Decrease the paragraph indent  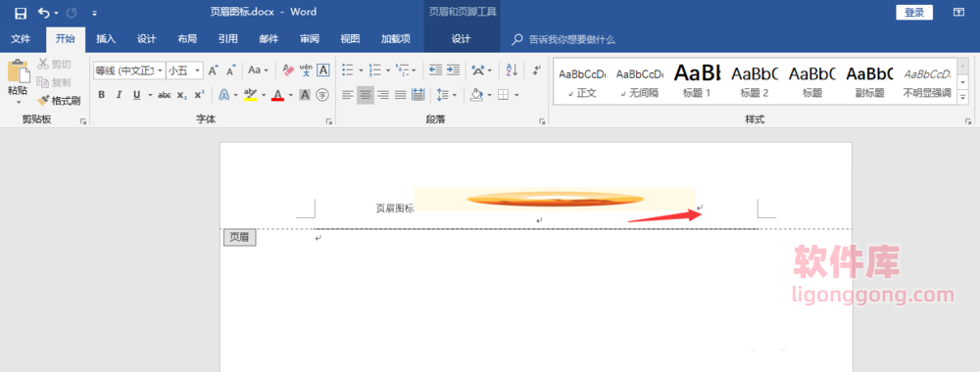436,70
